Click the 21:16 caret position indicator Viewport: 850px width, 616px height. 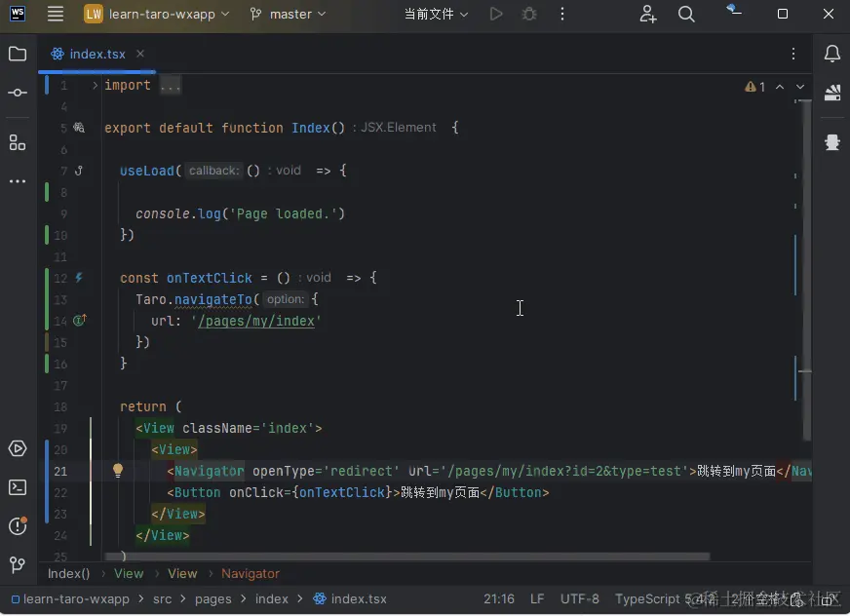[x=499, y=598]
